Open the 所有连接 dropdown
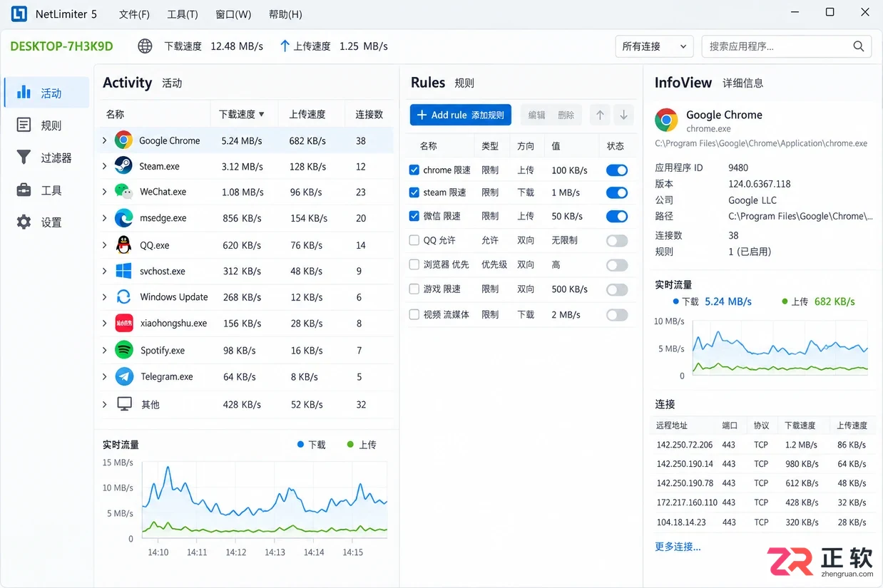The width and height of the screenshot is (883, 588). (654, 46)
